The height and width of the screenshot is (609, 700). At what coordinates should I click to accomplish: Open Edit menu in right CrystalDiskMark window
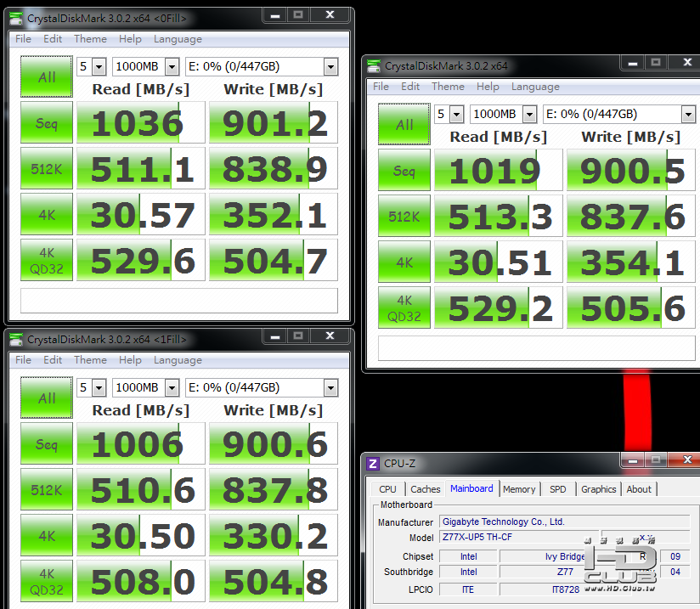(410, 87)
